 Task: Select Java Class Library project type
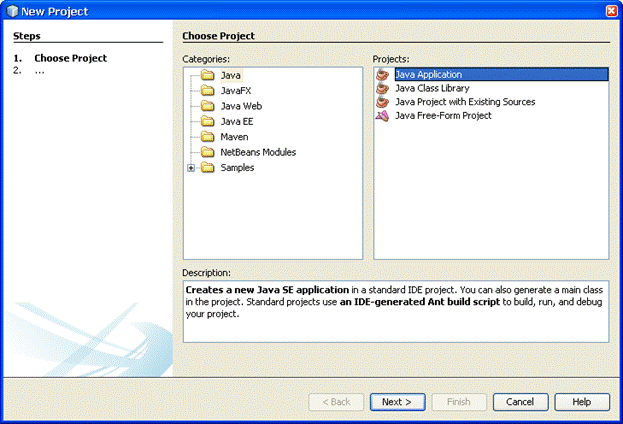click(x=432, y=88)
